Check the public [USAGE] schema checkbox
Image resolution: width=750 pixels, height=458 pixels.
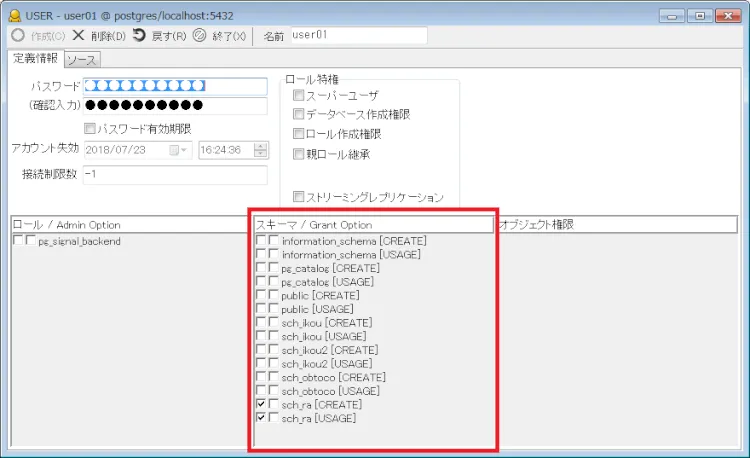(261, 308)
